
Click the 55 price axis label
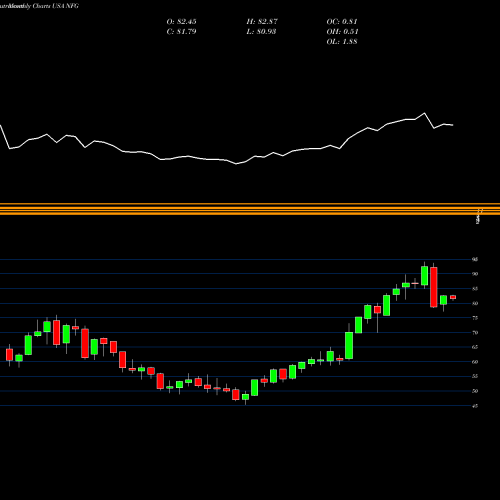tap(475, 376)
